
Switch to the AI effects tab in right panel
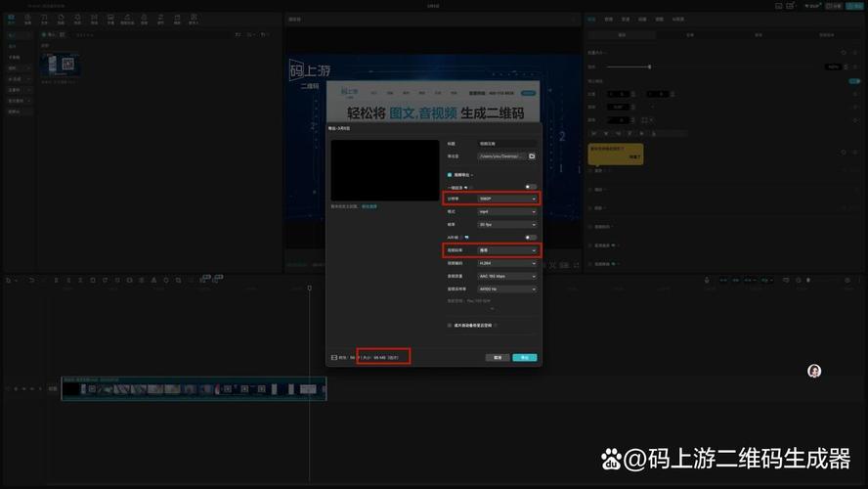(678, 20)
